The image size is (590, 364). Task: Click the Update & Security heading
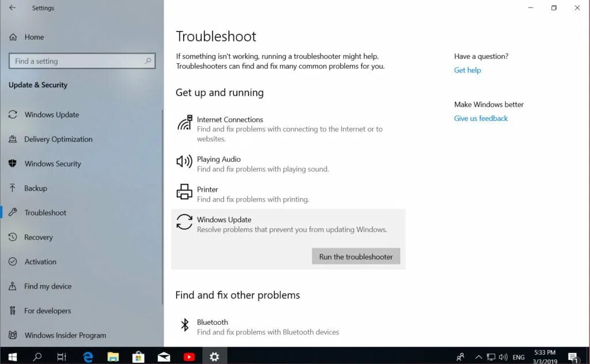(x=38, y=85)
